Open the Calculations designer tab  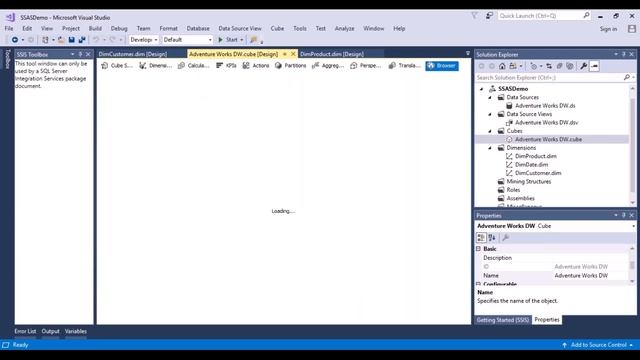(x=193, y=65)
